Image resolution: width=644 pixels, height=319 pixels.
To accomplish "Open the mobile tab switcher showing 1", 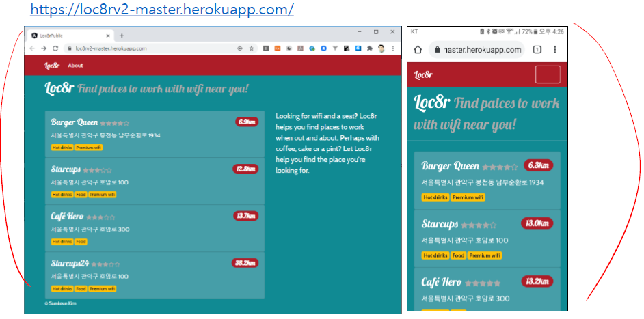I will (537, 50).
